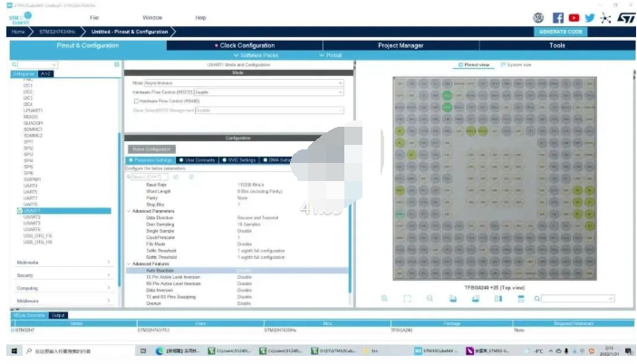Fit the chip view to window
This screenshot has width=637, height=364.
click(407, 299)
